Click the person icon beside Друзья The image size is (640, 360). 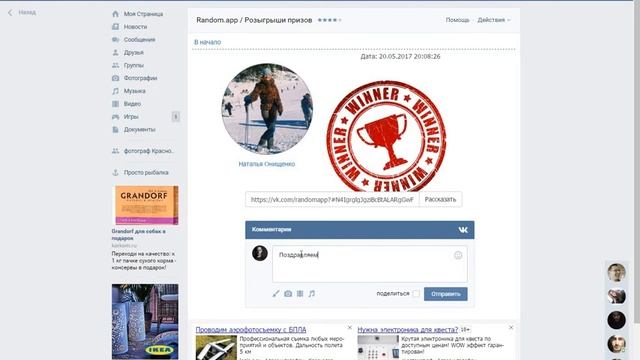(x=116, y=52)
